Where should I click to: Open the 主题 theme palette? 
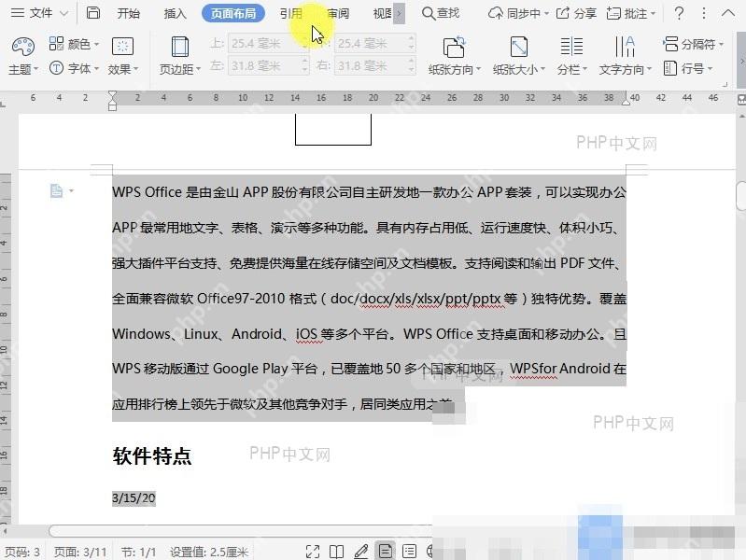(22, 56)
